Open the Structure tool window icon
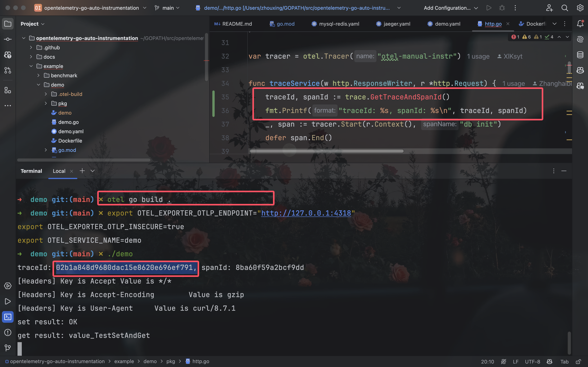This screenshot has width=588, height=367. pyautogui.click(x=8, y=90)
